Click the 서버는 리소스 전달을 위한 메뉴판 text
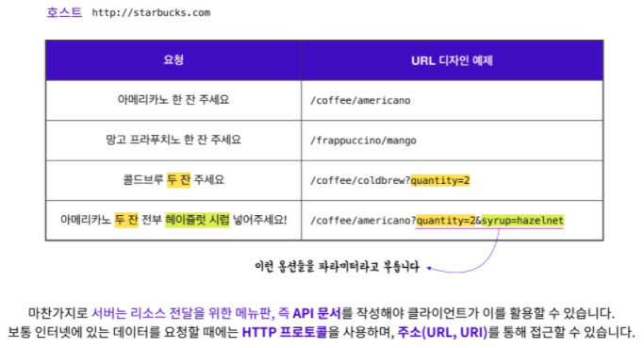The width and height of the screenshot is (644, 348). tap(181, 313)
